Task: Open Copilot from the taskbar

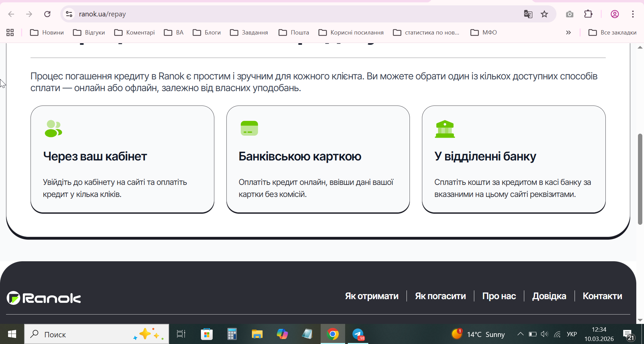Action: (282, 334)
